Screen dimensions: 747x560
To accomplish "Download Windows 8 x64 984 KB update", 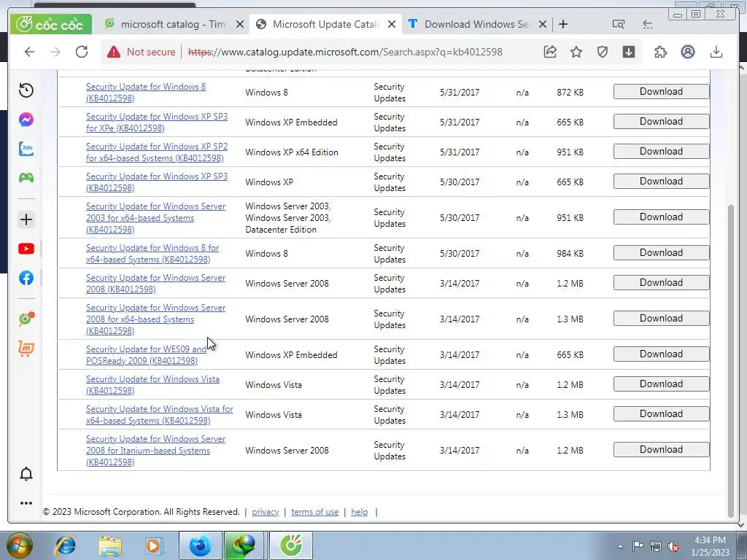I will coord(661,253).
